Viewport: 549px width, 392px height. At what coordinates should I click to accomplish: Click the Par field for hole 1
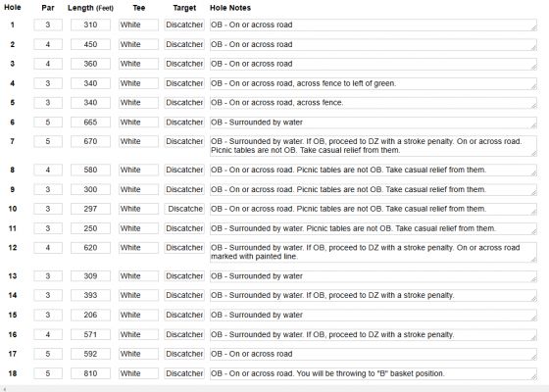(x=48, y=24)
